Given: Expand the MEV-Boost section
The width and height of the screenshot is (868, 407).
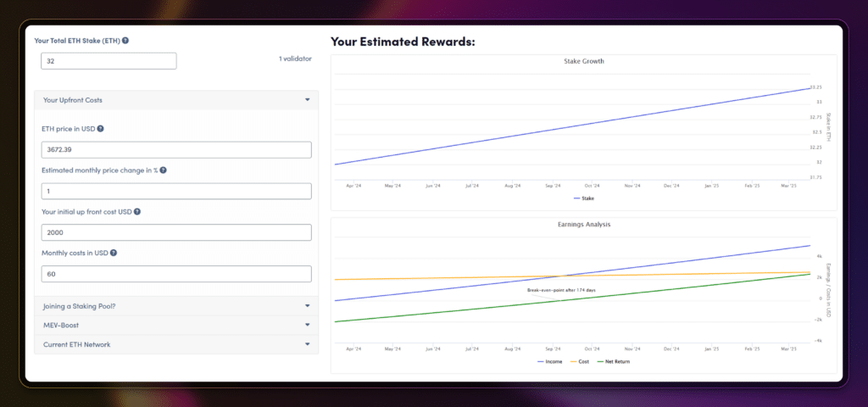Looking at the screenshot, I should (176, 325).
